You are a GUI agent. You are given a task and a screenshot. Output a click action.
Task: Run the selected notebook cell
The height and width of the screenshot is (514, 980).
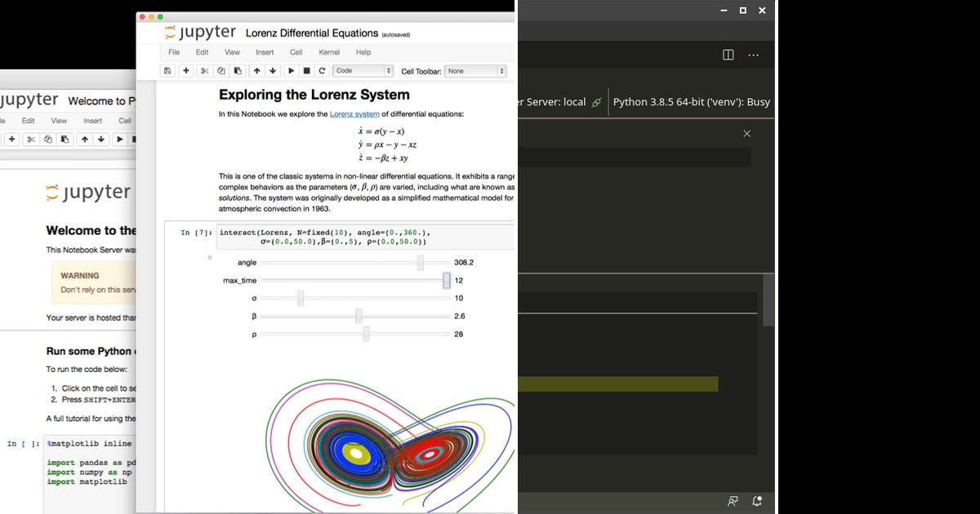[x=291, y=71]
